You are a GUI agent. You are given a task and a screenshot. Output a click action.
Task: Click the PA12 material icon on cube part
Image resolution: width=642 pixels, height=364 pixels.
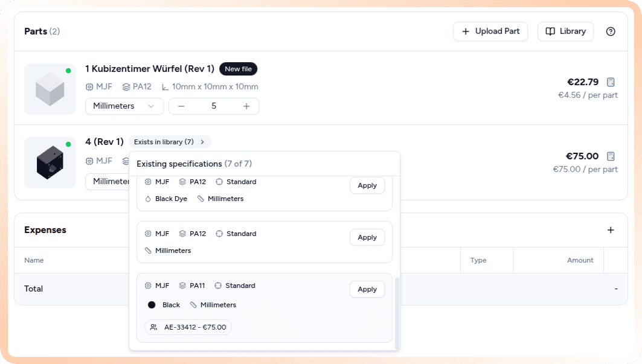tap(126, 87)
